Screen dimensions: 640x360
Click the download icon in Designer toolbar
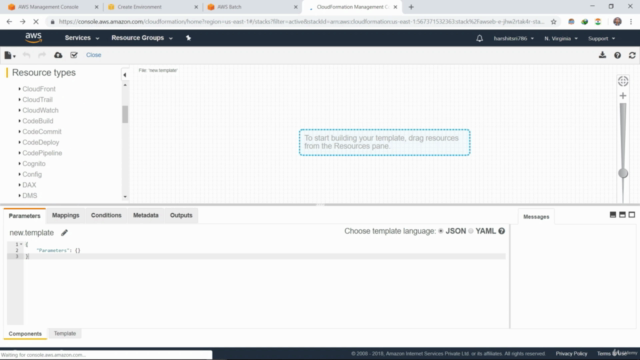602,55
